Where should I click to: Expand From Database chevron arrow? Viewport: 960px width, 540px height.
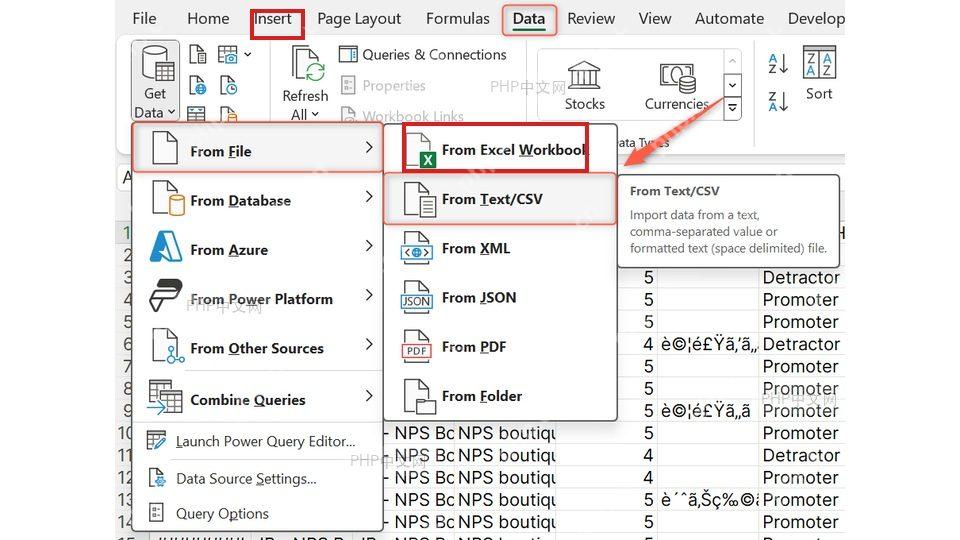[369, 197]
